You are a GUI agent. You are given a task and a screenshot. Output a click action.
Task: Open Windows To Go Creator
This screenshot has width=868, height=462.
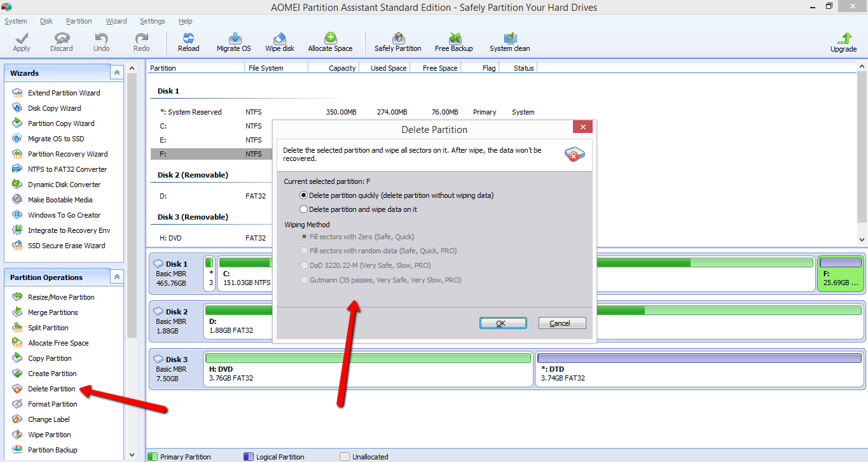coord(57,215)
